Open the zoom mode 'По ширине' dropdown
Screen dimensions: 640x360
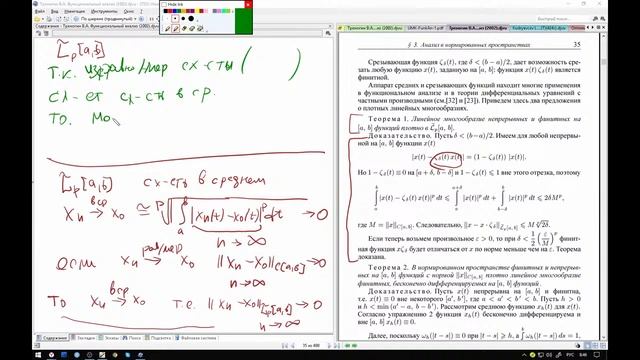pos(108,19)
